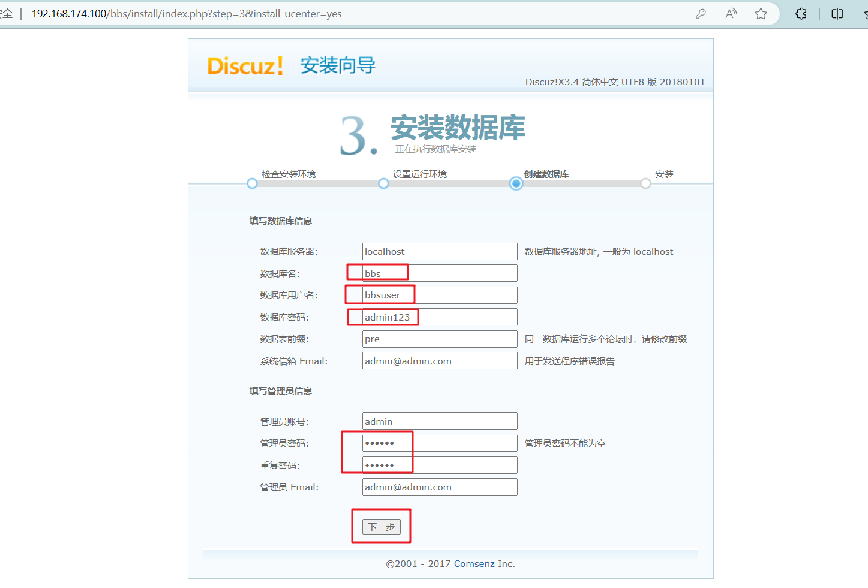
Task: Select the 重复密码 confirm password field
Action: 440,465
